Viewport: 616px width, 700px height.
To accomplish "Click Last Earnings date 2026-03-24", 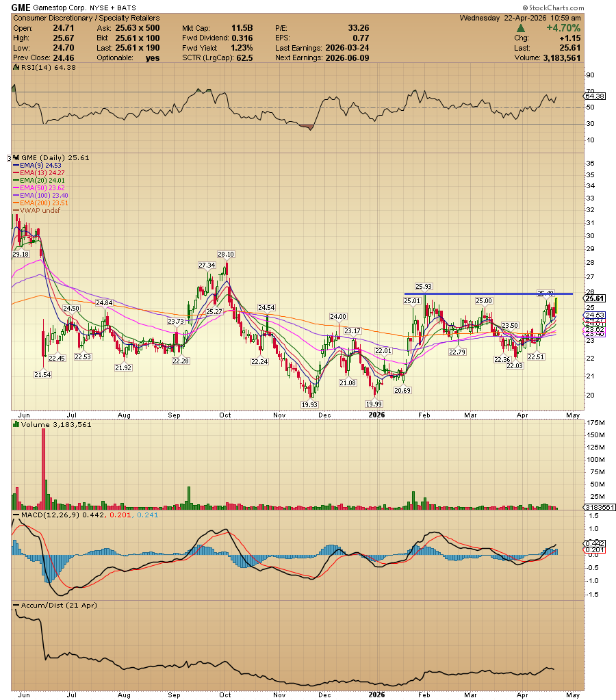I will coord(347,48).
